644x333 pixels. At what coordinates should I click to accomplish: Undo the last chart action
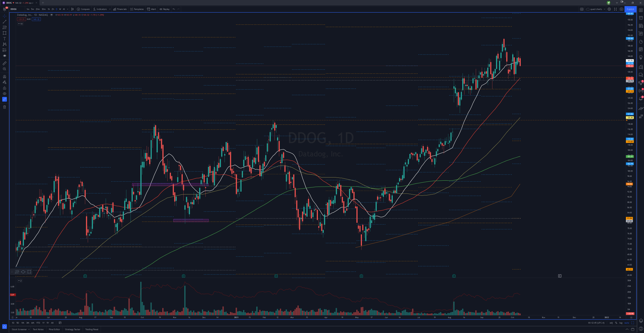click(x=174, y=9)
